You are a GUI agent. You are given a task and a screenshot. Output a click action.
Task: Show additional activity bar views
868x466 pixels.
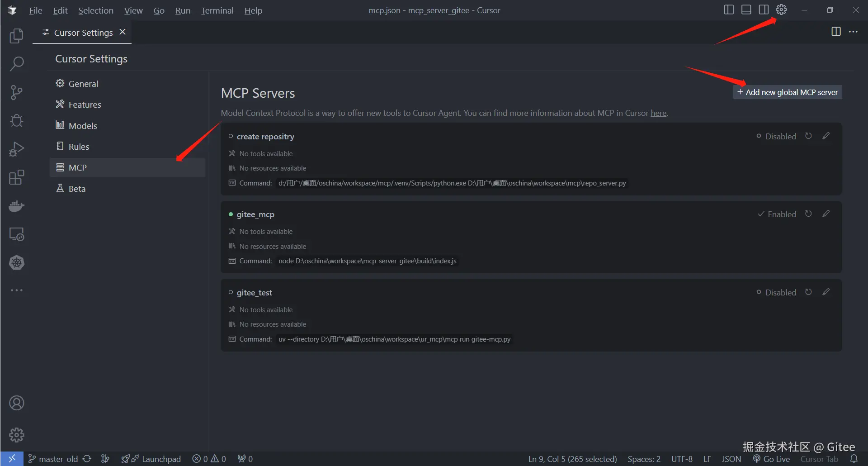[x=17, y=290]
